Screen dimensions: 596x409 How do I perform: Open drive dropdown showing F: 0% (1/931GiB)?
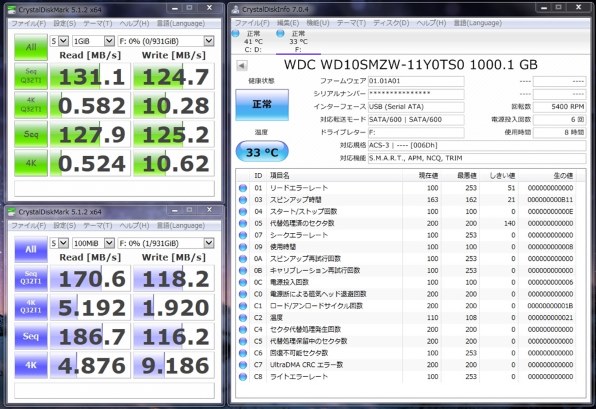coord(166,243)
